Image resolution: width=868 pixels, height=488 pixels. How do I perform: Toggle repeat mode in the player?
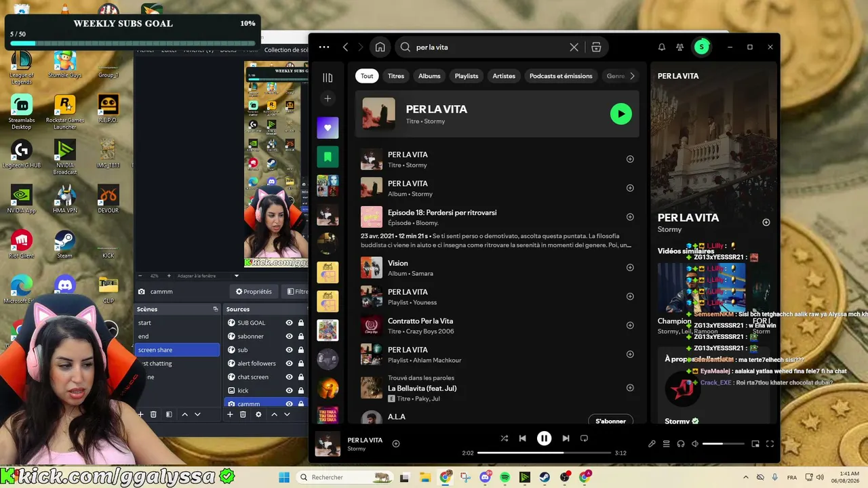pyautogui.click(x=584, y=439)
